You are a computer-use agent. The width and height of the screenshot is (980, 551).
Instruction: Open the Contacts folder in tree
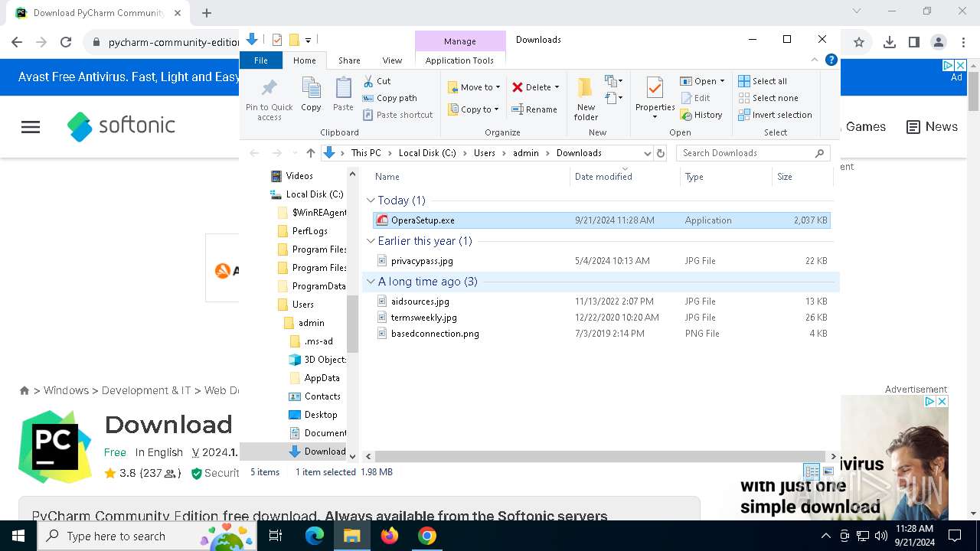pos(322,396)
